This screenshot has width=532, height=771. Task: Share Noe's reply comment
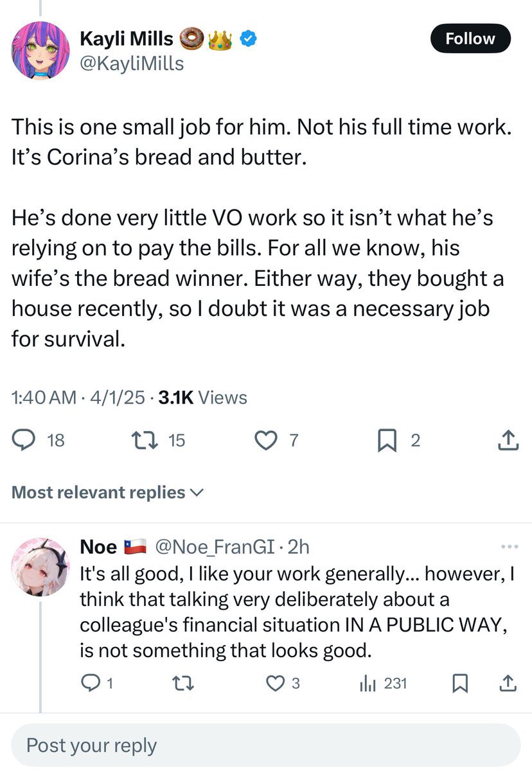508,683
